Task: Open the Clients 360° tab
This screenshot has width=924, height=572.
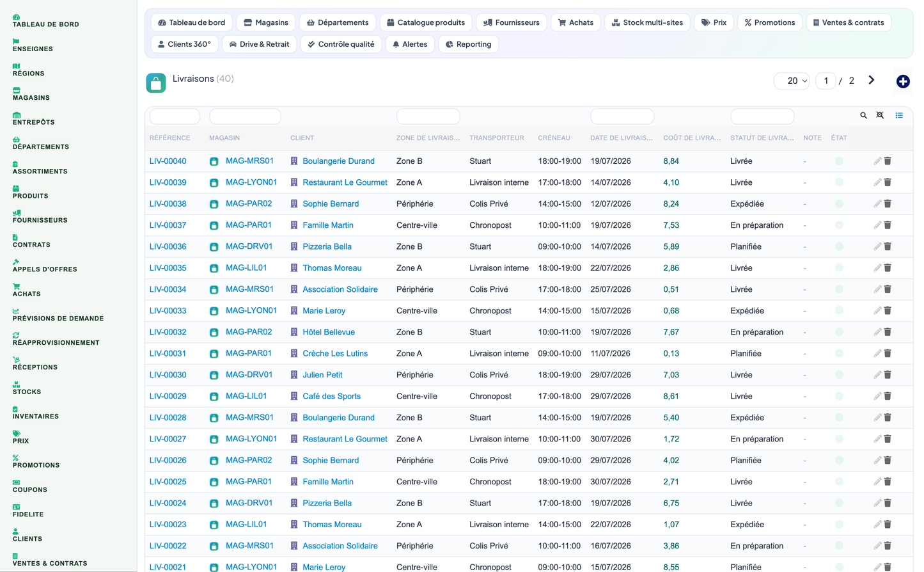Action: coord(184,44)
